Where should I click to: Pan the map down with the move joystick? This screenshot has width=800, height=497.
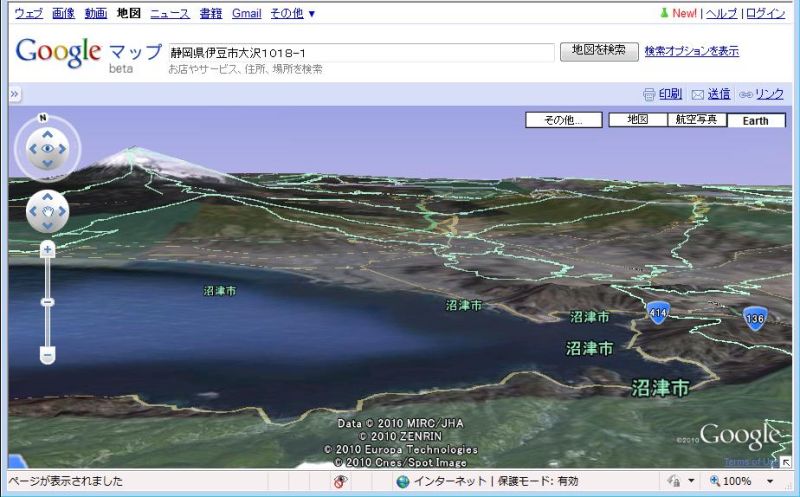47,225
